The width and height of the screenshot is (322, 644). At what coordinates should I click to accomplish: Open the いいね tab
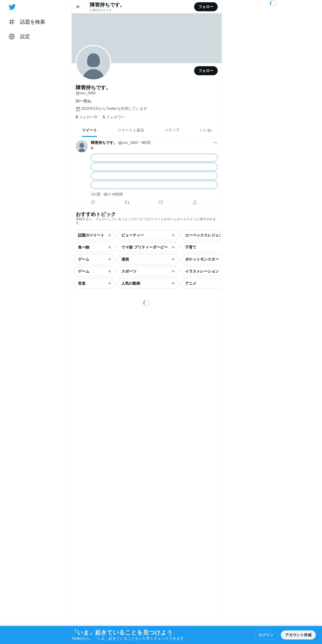(206, 130)
